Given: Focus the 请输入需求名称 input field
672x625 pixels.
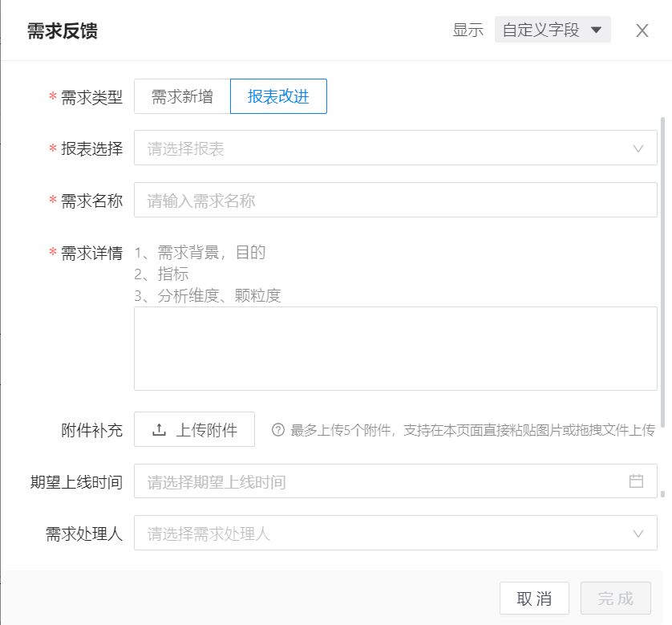Looking at the screenshot, I should (x=395, y=201).
